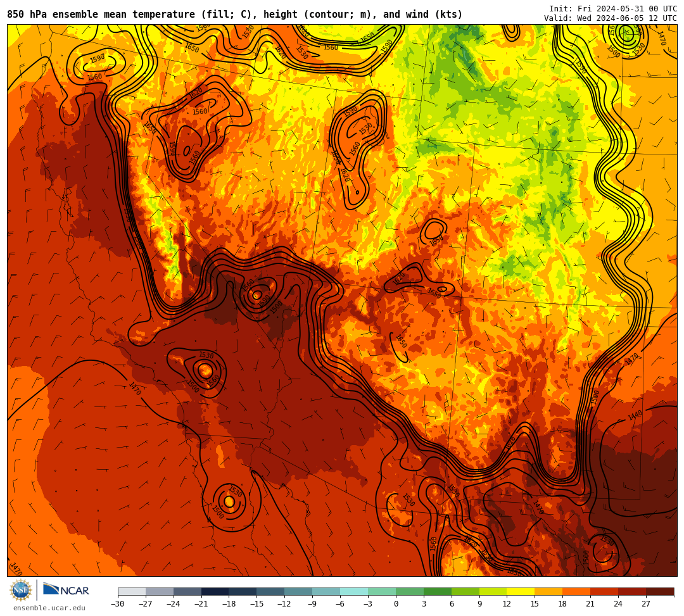Choose the colorbar segment from -9 to -6
Image resolution: width=684 pixels, height=616 pixels.
tap(326, 591)
